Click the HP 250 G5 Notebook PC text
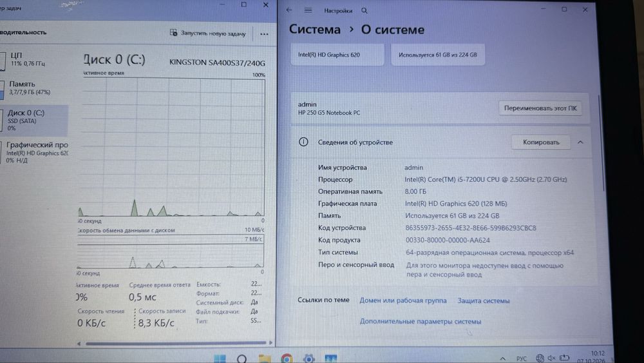 [329, 113]
